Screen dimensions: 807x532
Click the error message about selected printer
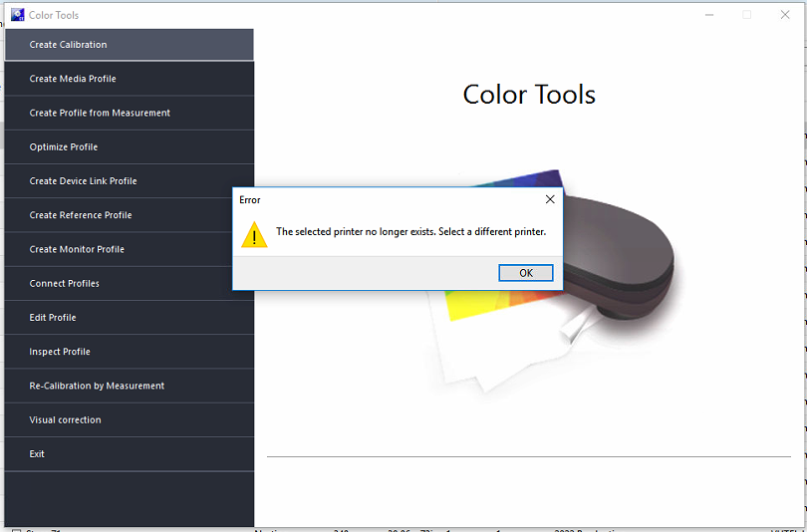pyautogui.click(x=410, y=232)
